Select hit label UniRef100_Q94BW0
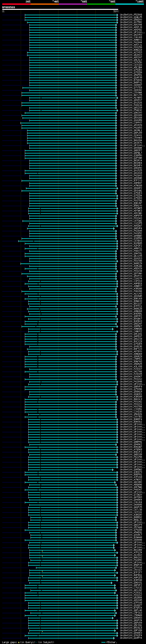Viewport: 146px width, 644px height. pos(131,236)
